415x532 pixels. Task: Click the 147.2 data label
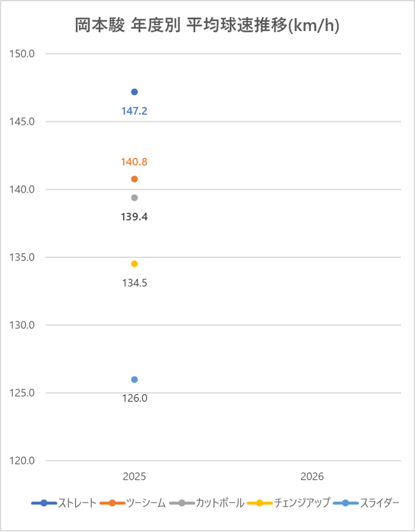134,111
